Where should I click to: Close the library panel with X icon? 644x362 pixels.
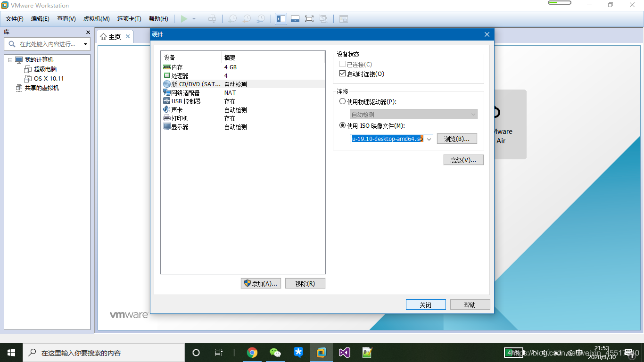pos(88,32)
